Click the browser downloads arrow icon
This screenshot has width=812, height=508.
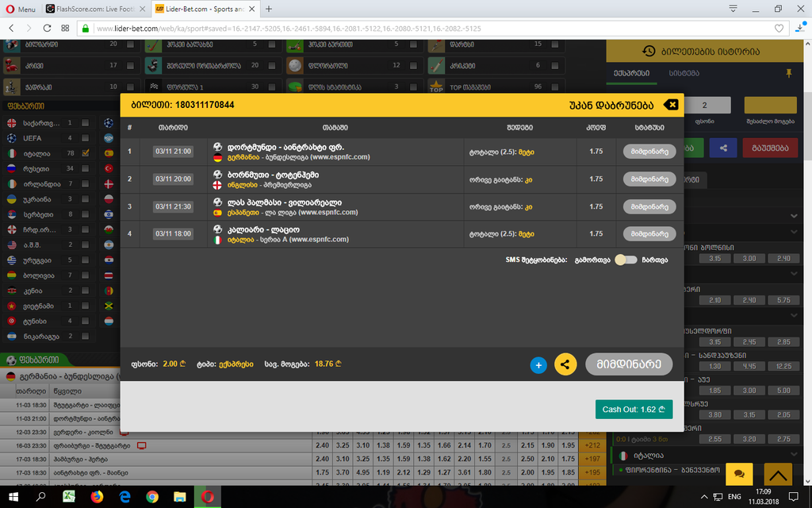click(x=801, y=28)
